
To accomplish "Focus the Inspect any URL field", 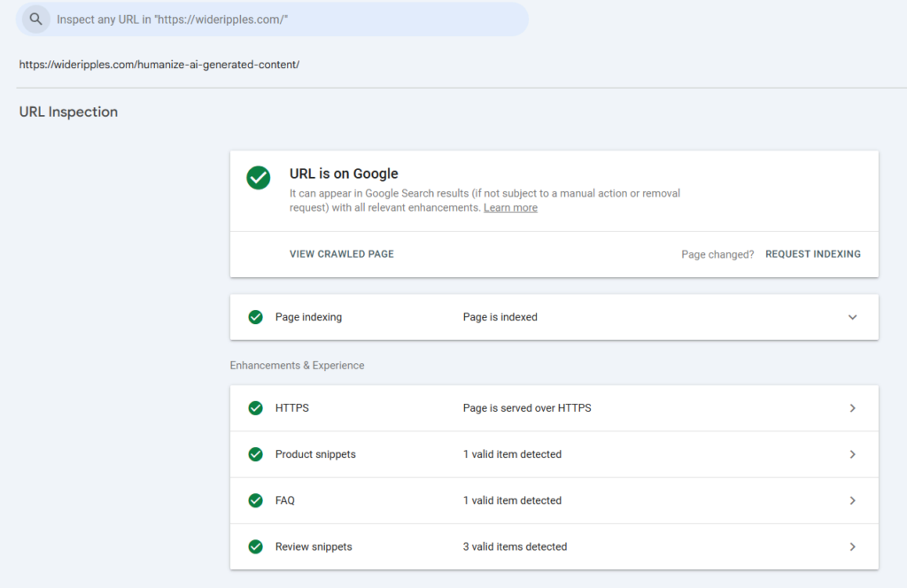I will pyautogui.click(x=272, y=19).
